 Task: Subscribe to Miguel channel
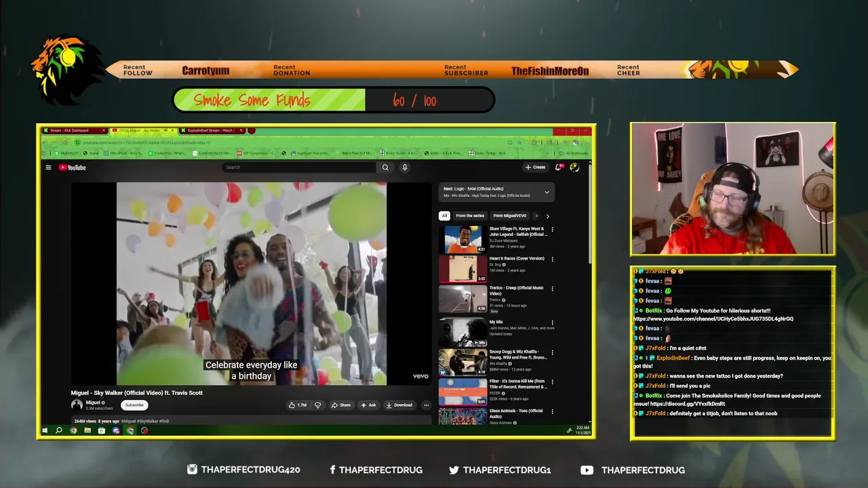(x=134, y=405)
